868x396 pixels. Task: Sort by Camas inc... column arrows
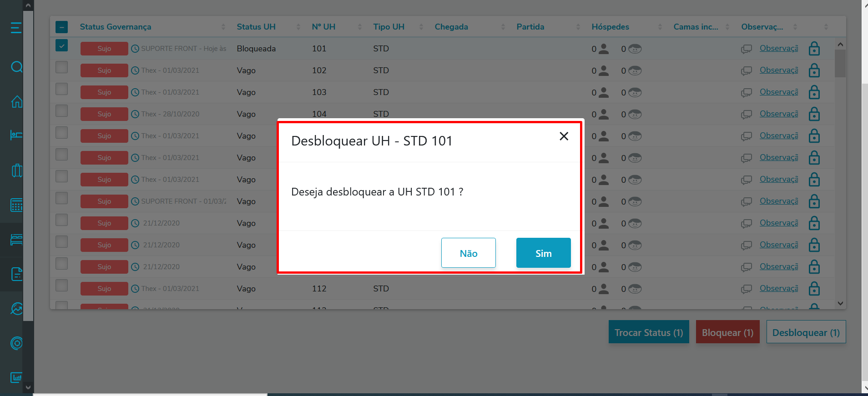[727, 27]
